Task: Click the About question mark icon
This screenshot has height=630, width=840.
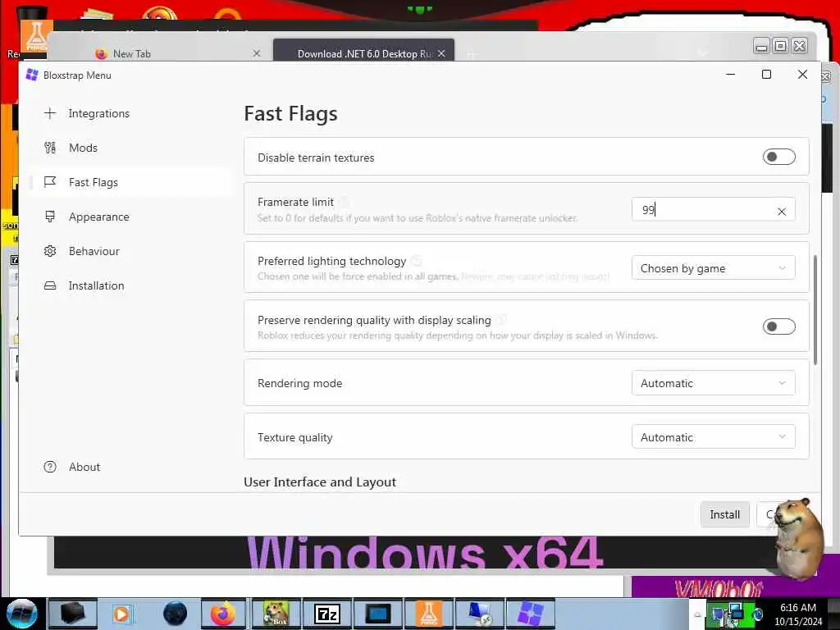Action: (x=50, y=467)
